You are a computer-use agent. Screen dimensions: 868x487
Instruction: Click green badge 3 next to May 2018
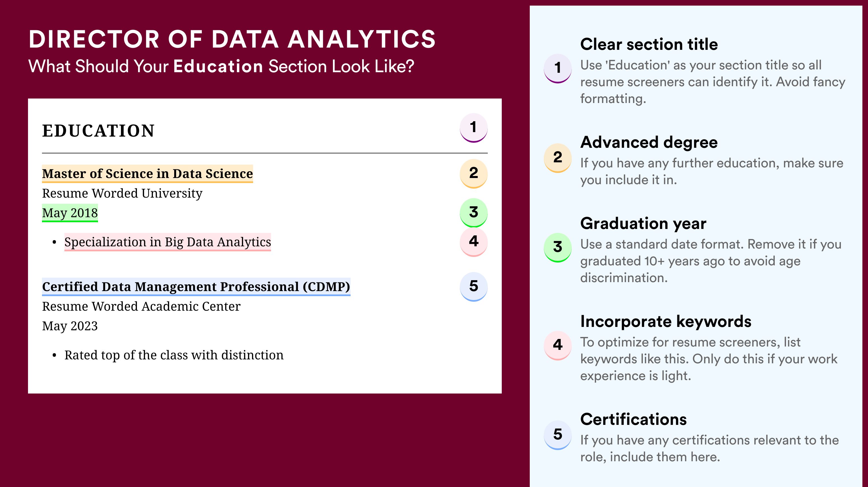coord(473,213)
